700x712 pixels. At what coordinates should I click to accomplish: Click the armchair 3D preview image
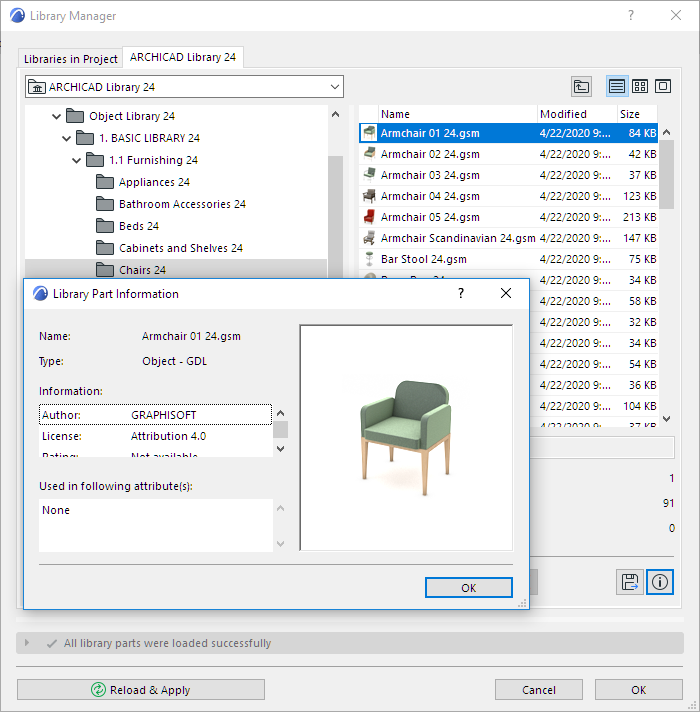pos(406,438)
